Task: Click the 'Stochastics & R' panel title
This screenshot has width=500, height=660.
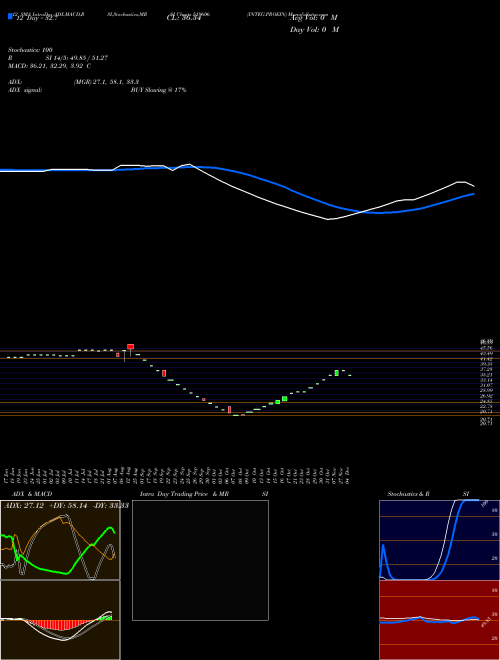Action: tap(409, 494)
